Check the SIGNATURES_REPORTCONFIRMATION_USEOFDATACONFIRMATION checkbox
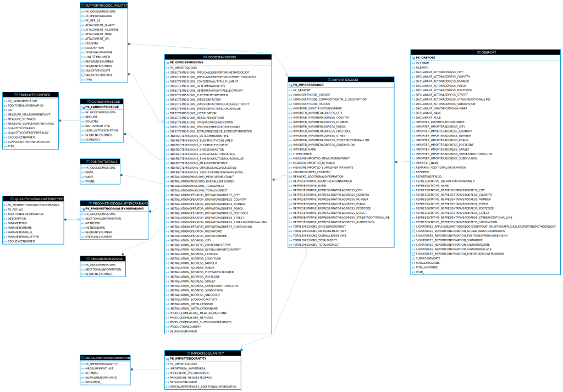This screenshot has width=563, height=392. (x=415, y=253)
